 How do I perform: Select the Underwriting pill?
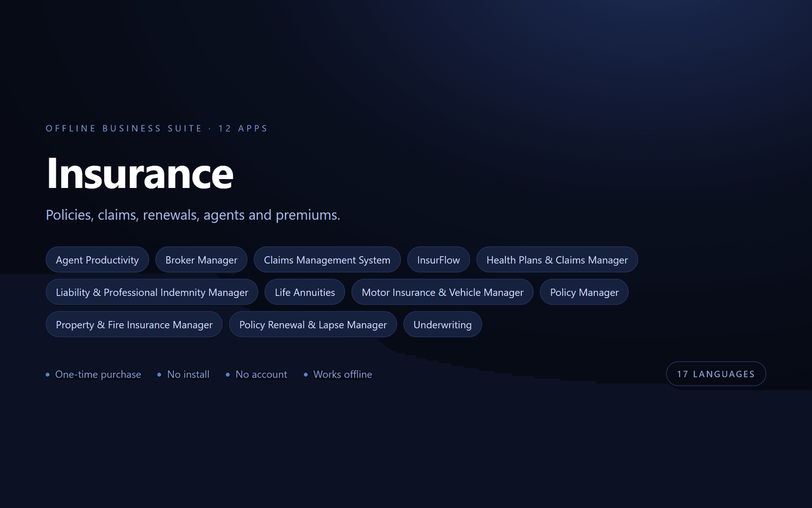click(x=442, y=325)
